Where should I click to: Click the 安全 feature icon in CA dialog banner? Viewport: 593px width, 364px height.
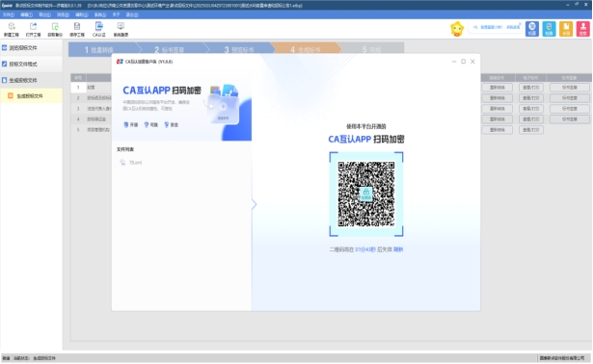167,124
